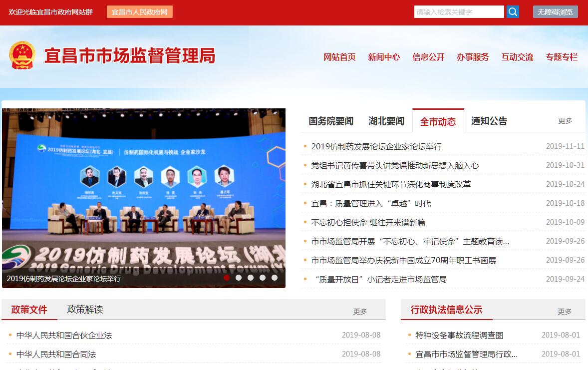Select the third carousel dot indicator
Screen dimensions: 588x370
tap(251, 278)
